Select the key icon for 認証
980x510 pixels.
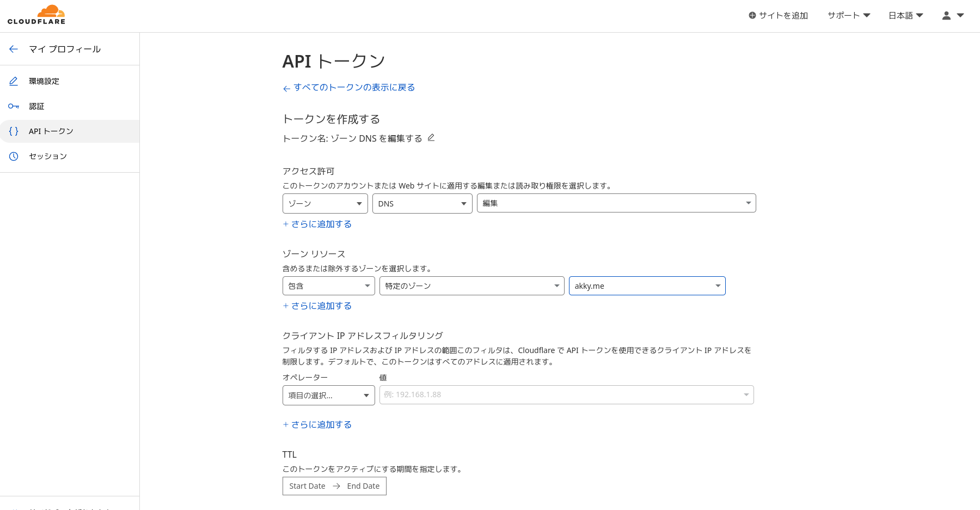(14, 106)
